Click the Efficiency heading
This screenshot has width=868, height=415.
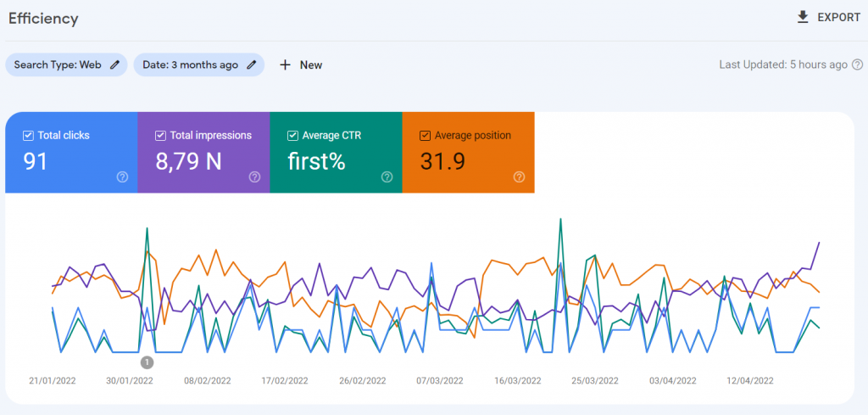(43, 19)
